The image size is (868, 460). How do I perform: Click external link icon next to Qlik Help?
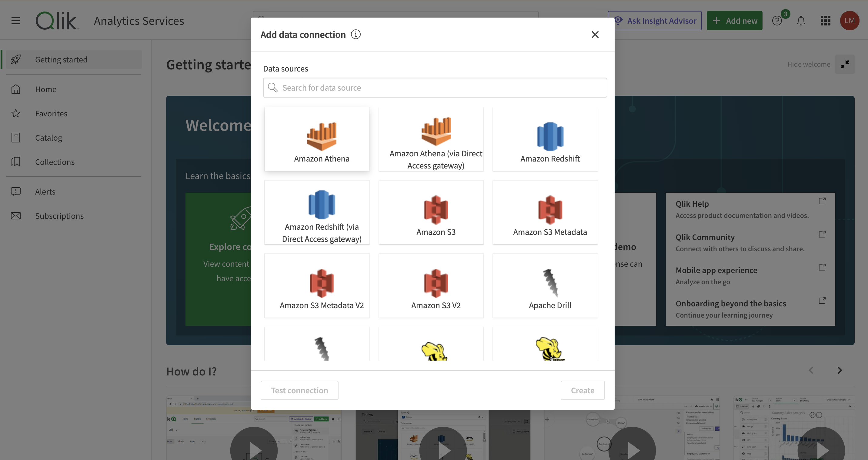click(822, 201)
